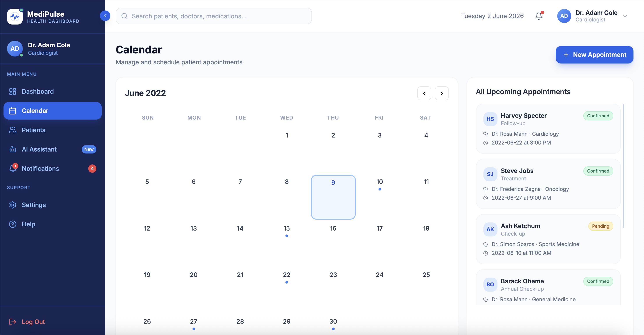Click the Dashboard grid icon

[x=12, y=92]
